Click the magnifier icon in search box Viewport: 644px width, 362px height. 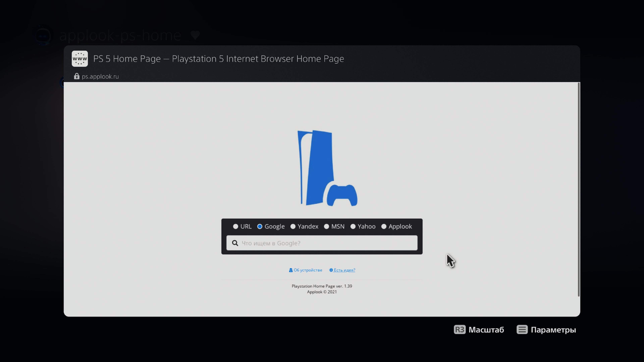[x=235, y=243]
